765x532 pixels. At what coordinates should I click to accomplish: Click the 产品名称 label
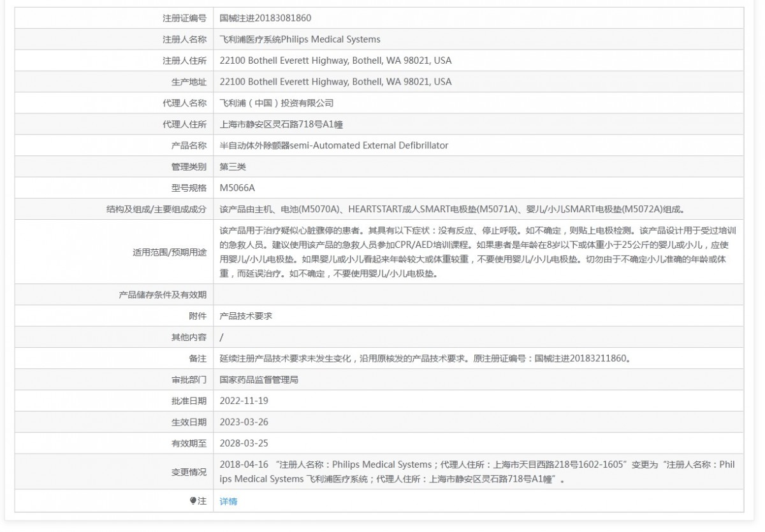[x=189, y=145]
